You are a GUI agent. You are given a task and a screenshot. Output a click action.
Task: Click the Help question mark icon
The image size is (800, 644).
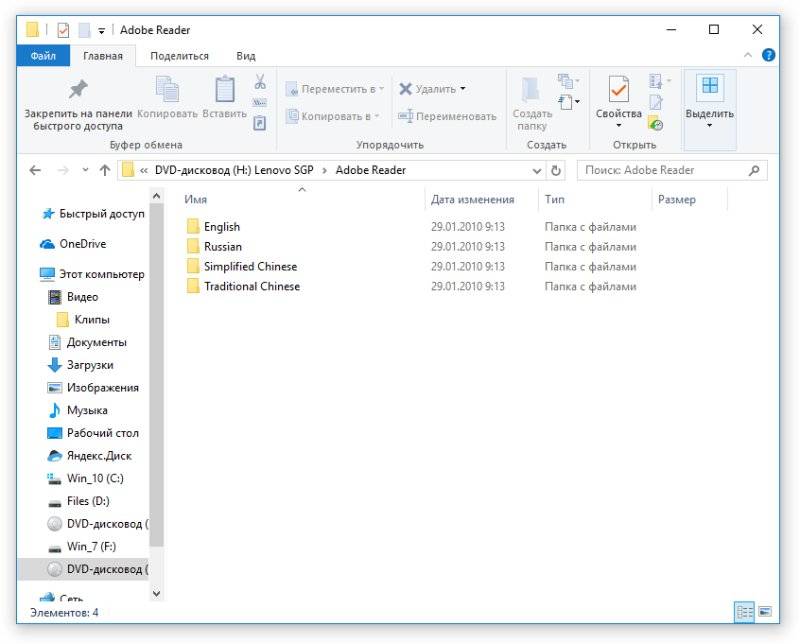click(x=768, y=55)
